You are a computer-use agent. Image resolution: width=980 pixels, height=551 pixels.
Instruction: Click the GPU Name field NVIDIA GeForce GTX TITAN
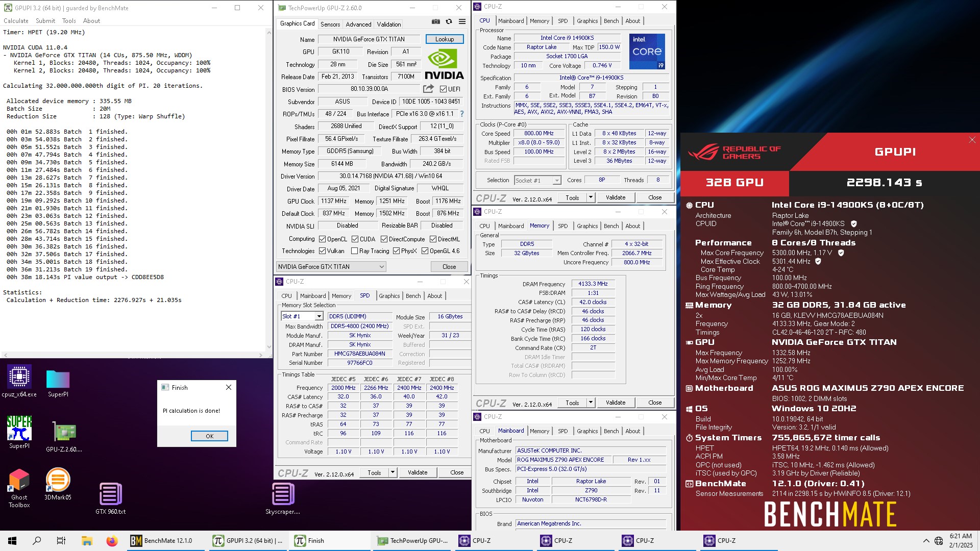[x=369, y=39]
